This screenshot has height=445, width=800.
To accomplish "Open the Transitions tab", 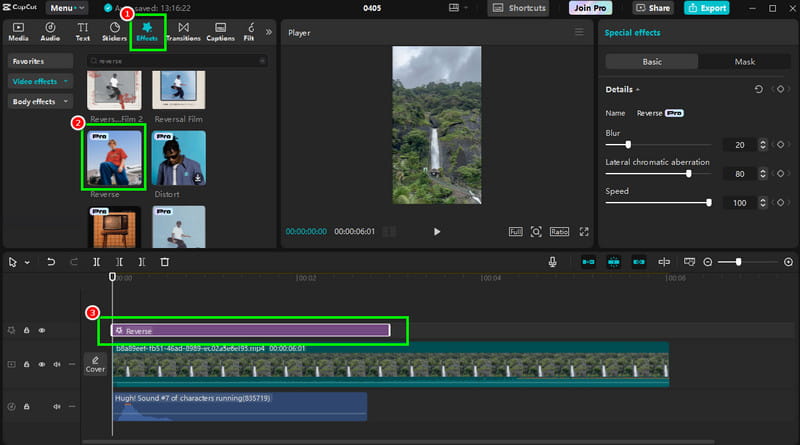I will tap(183, 32).
